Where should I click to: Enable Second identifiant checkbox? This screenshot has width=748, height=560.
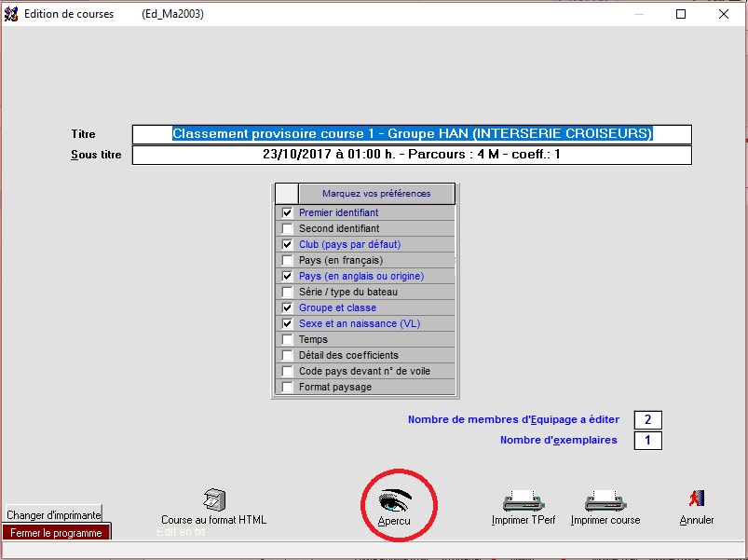click(287, 228)
